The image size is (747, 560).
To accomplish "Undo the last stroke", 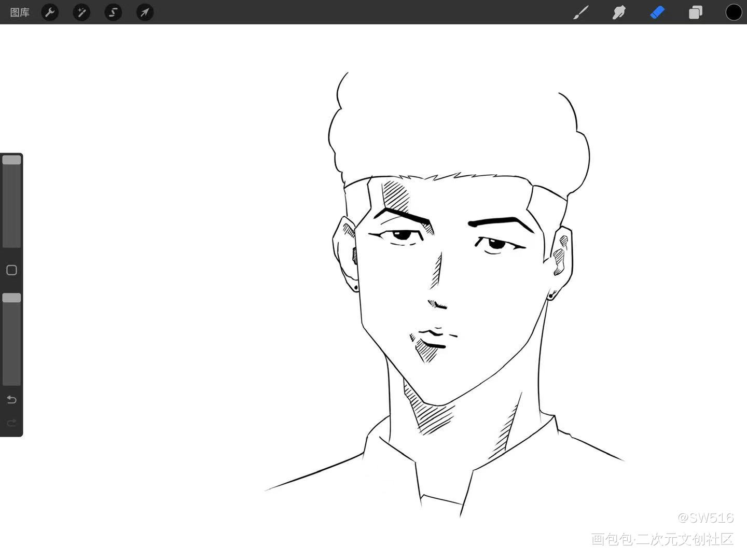I will [x=11, y=400].
